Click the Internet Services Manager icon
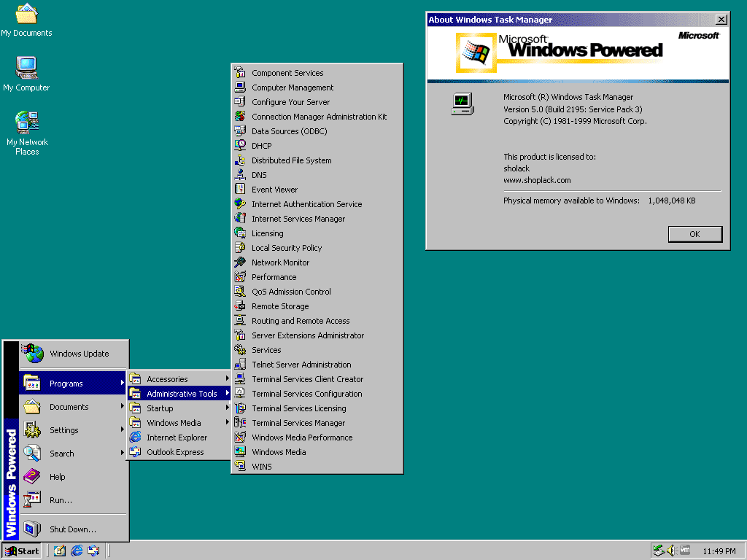The image size is (747, 560). (240, 219)
